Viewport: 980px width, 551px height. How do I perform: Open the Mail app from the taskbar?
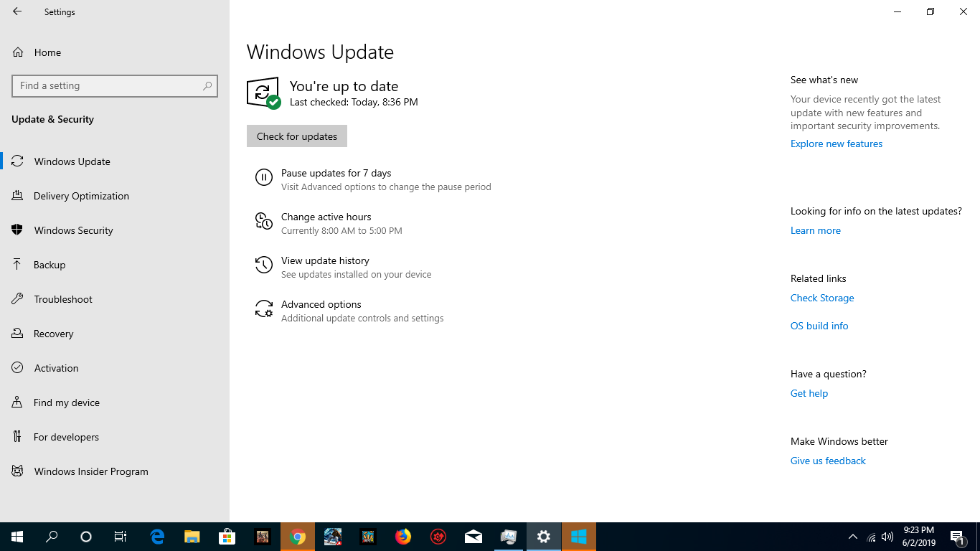tap(473, 537)
